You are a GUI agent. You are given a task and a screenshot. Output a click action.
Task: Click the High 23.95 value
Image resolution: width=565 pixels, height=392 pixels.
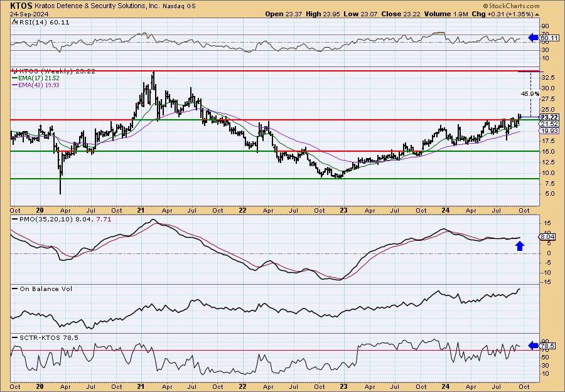(x=323, y=14)
